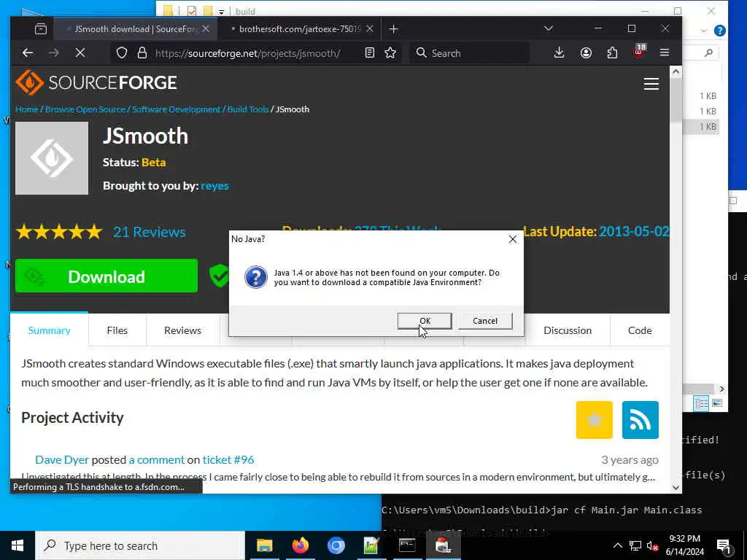The height and width of the screenshot is (560, 747).
Task: Click the green verified shield icon
Action: tap(219, 276)
